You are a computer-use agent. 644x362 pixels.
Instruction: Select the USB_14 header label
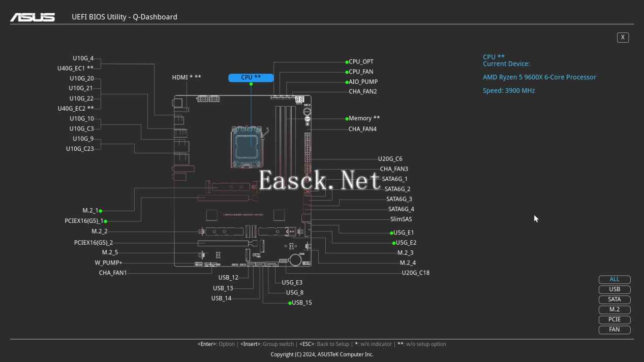coord(221,299)
